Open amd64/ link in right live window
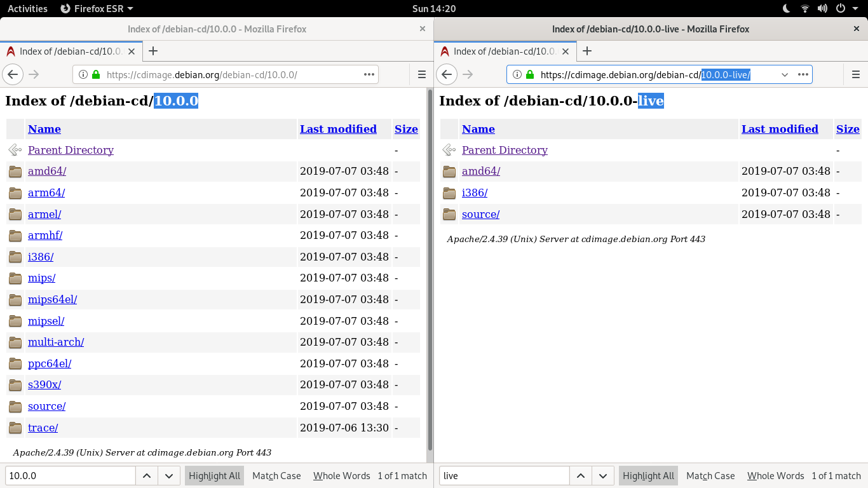Screen dimensions: 868x488 (x=481, y=171)
